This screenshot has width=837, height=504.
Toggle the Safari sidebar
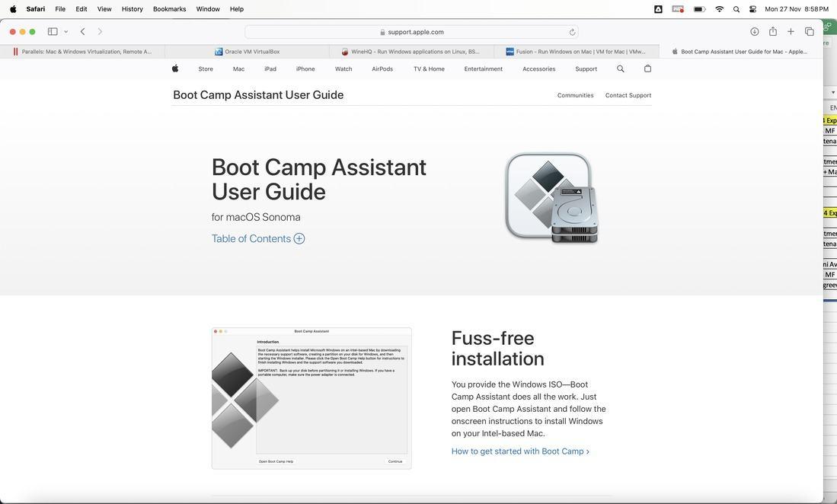[53, 31]
